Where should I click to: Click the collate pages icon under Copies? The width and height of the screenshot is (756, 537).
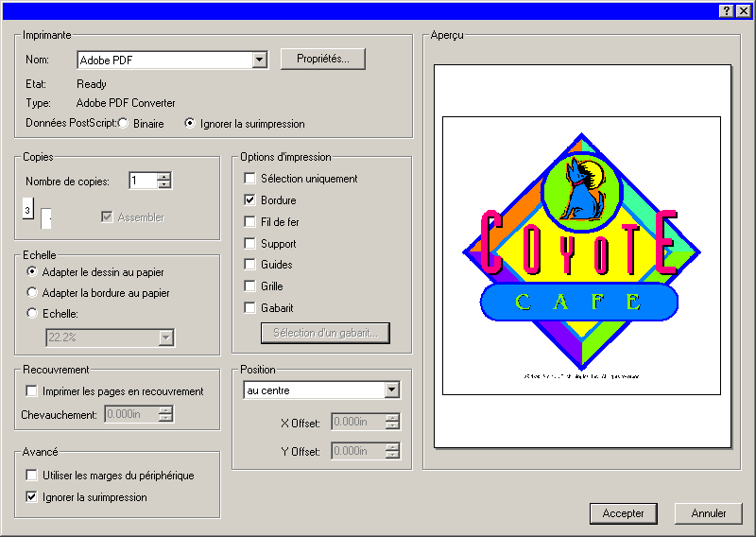click(36, 214)
